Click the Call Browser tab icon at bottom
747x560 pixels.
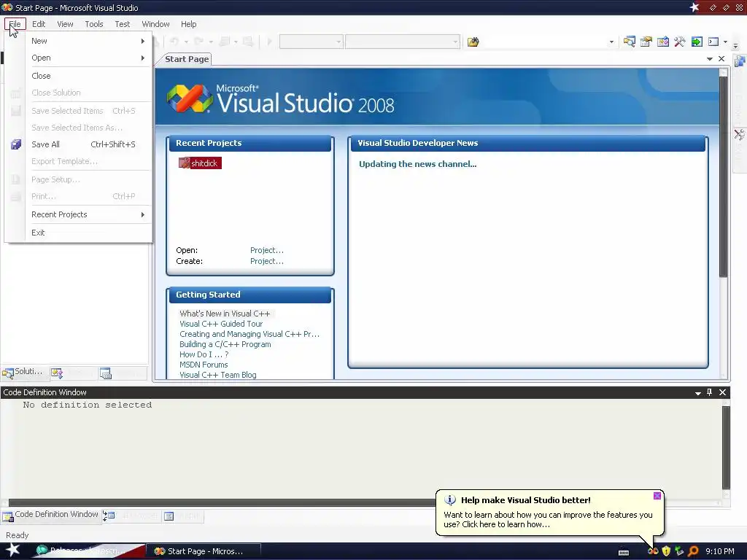click(x=109, y=516)
